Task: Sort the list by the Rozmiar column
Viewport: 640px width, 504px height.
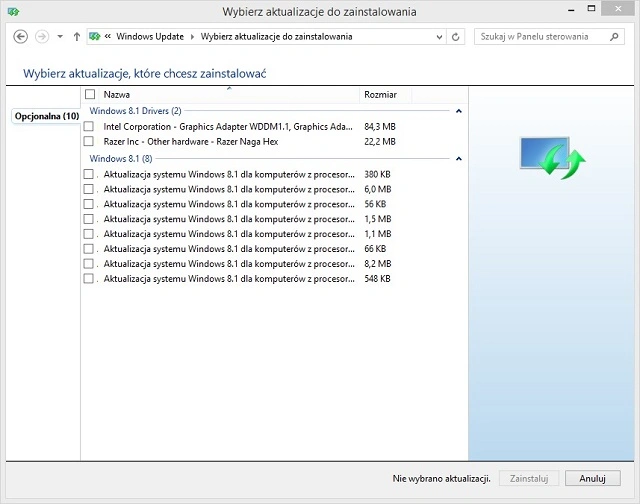Action: pos(385,94)
